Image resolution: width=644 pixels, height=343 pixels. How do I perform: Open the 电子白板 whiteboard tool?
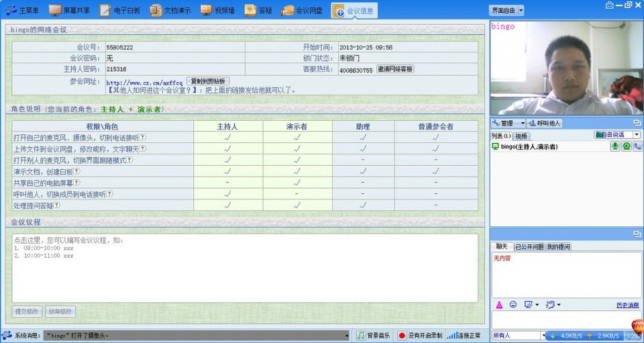(x=120, y=11)
